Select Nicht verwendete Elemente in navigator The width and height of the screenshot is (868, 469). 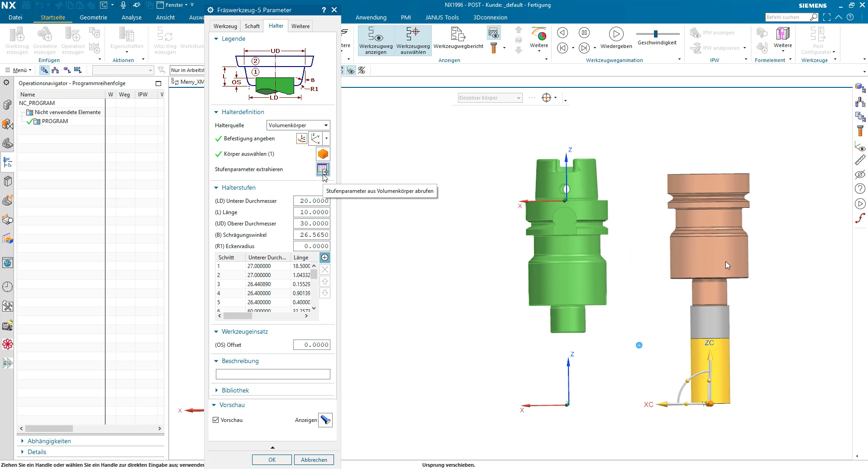point(67,112)
